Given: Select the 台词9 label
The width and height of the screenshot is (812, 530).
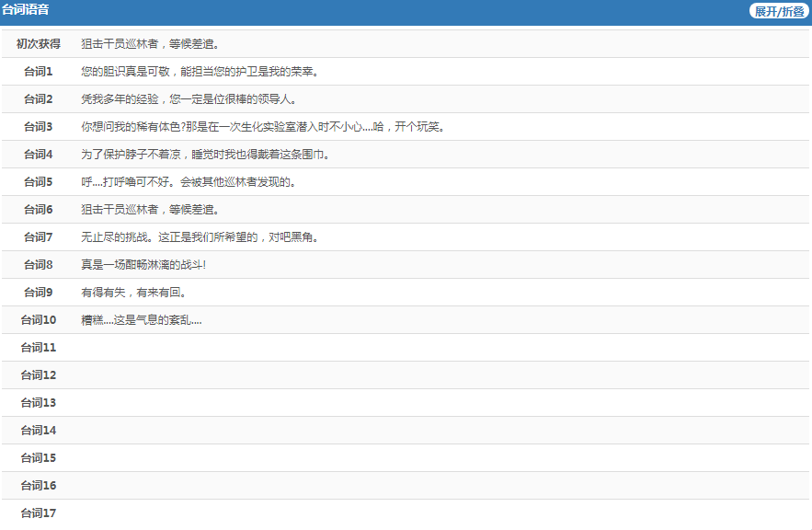Looking at the screenshot, I should pyautogui.click(x=39, y=293).
